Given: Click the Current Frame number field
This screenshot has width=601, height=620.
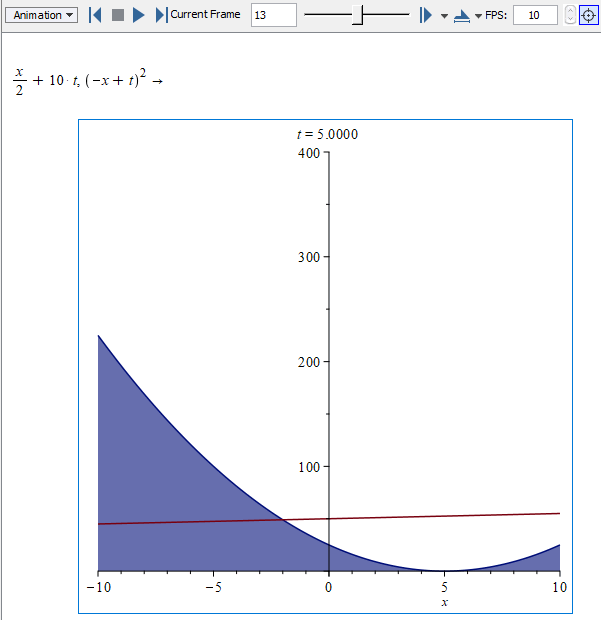Looking at the screenshot, I should pyautogui.click(x=273, y=15).
